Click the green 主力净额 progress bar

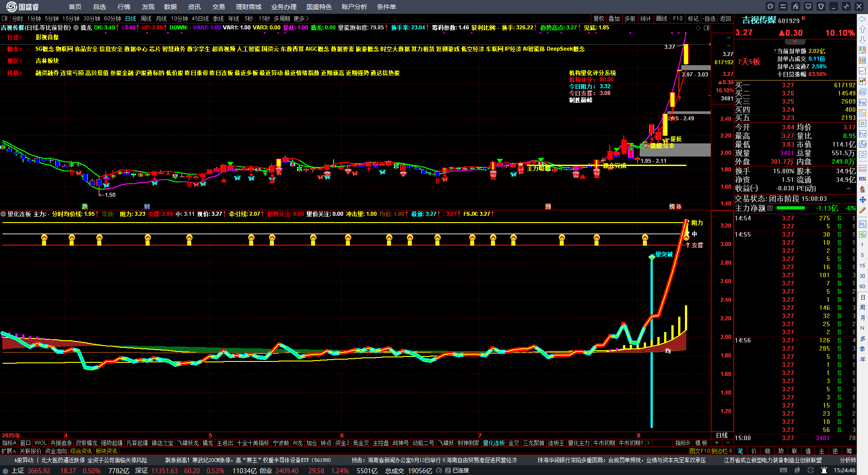(x=790, y=208)
